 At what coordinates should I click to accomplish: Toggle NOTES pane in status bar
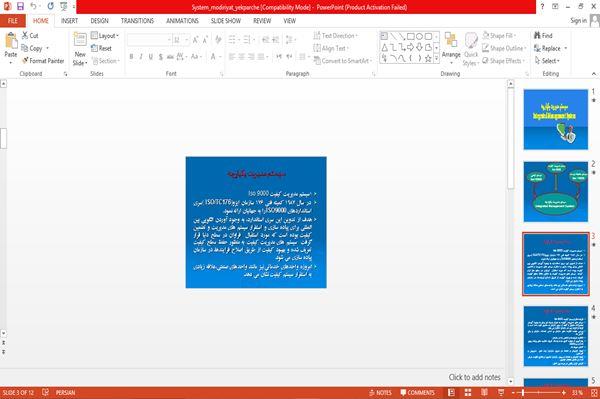pyautogui.click(x=380, y=392)
